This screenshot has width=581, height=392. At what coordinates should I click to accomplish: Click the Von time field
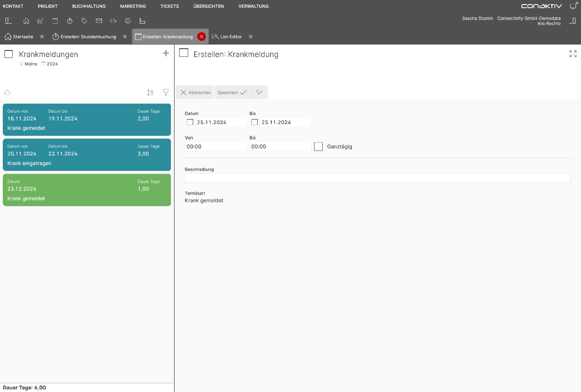click(215, 146)
